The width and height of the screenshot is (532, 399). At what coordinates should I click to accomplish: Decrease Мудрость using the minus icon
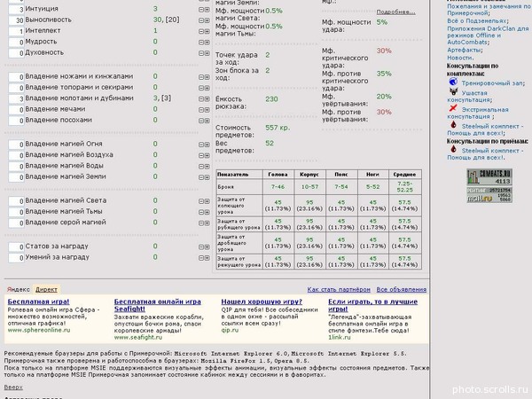pos(201,42)
